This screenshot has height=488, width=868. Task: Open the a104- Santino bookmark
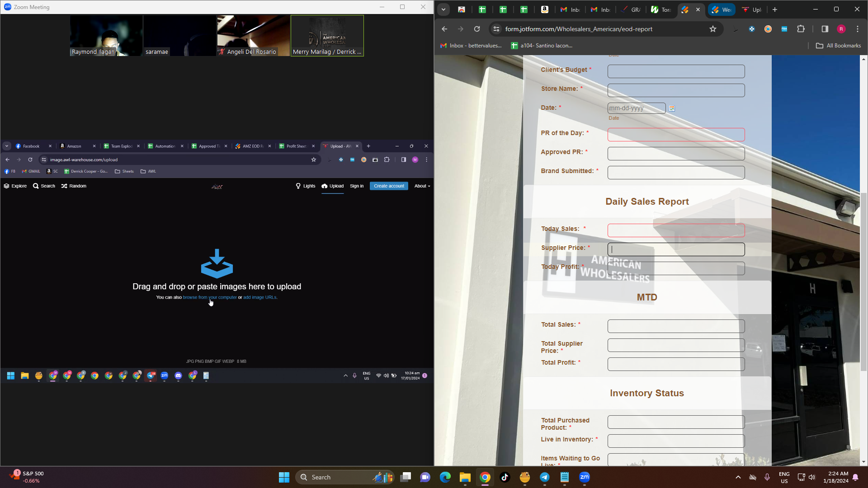542,46
